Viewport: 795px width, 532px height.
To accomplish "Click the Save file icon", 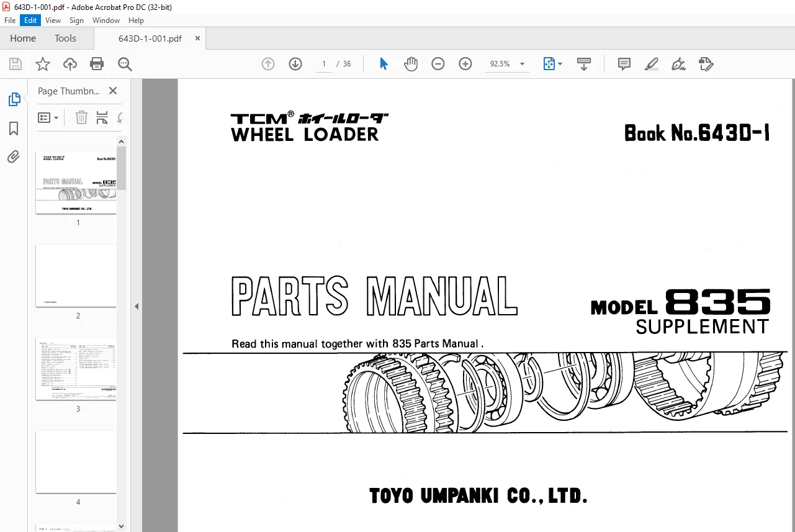I will pos(16,64).
